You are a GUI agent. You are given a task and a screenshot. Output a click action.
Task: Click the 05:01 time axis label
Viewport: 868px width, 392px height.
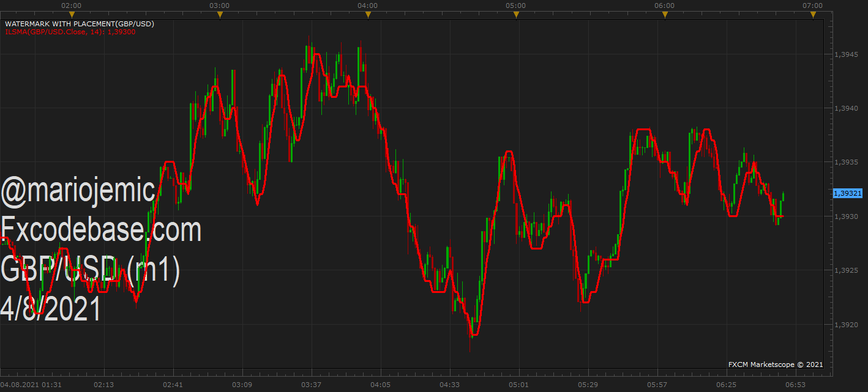coord(519,385)
